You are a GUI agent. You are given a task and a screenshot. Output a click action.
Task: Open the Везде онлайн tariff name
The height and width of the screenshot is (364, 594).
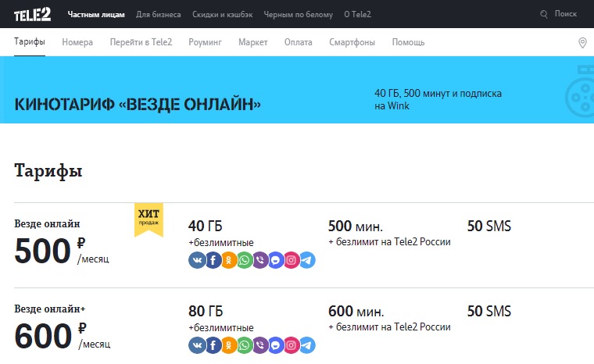click(47, 224)
